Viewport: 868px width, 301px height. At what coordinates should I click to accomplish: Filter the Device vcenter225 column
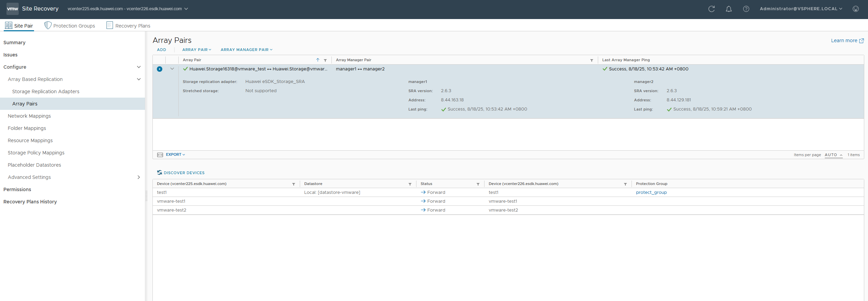pyautogui.click(x=293, y=184)
